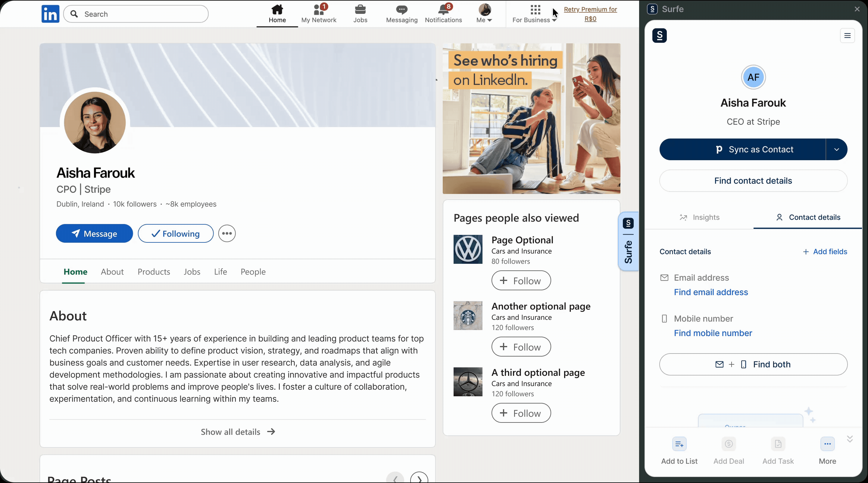Open My Network with notification badge
Viewport: 868px width, 483px height.
coord(319,14)
